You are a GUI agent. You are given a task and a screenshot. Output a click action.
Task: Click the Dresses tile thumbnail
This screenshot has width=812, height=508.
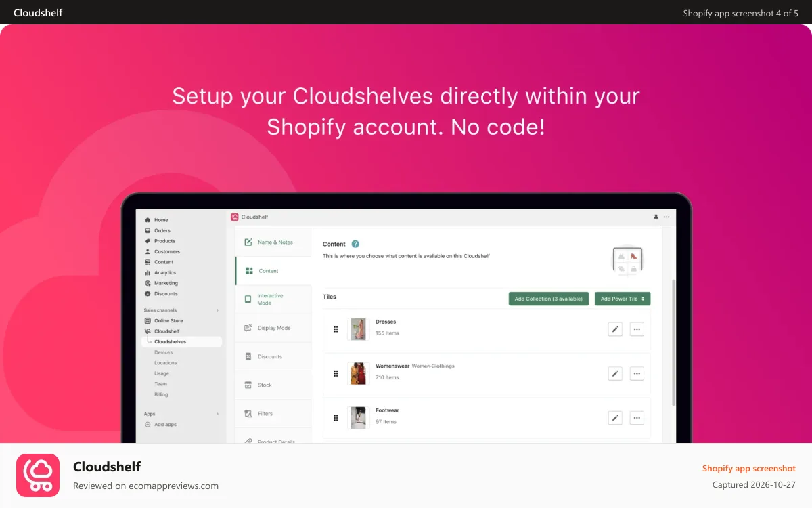coord(358,329)
